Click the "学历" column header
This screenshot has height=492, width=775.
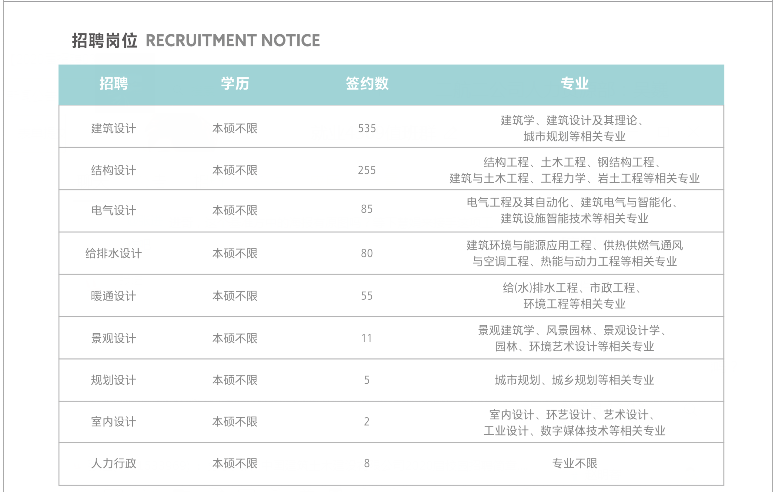(235, 84)
